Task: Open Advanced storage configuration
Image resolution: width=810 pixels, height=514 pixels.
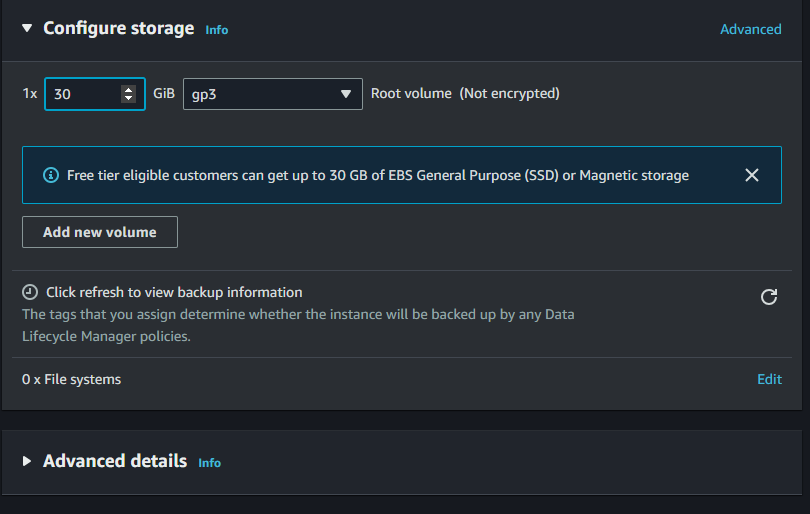Action: [x=751, y=29]
